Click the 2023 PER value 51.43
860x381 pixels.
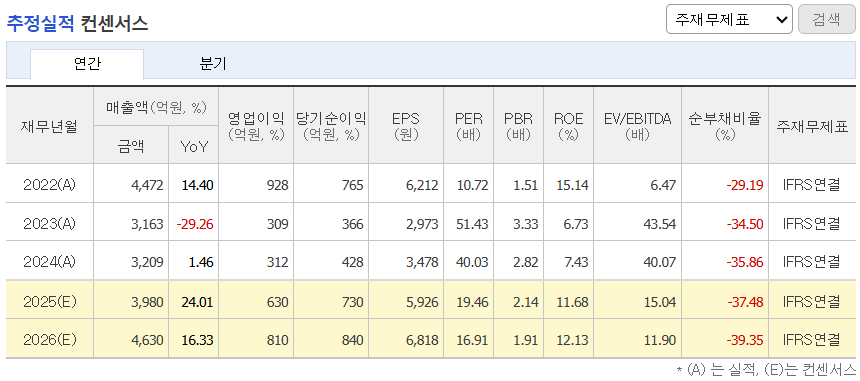(472, 224)
